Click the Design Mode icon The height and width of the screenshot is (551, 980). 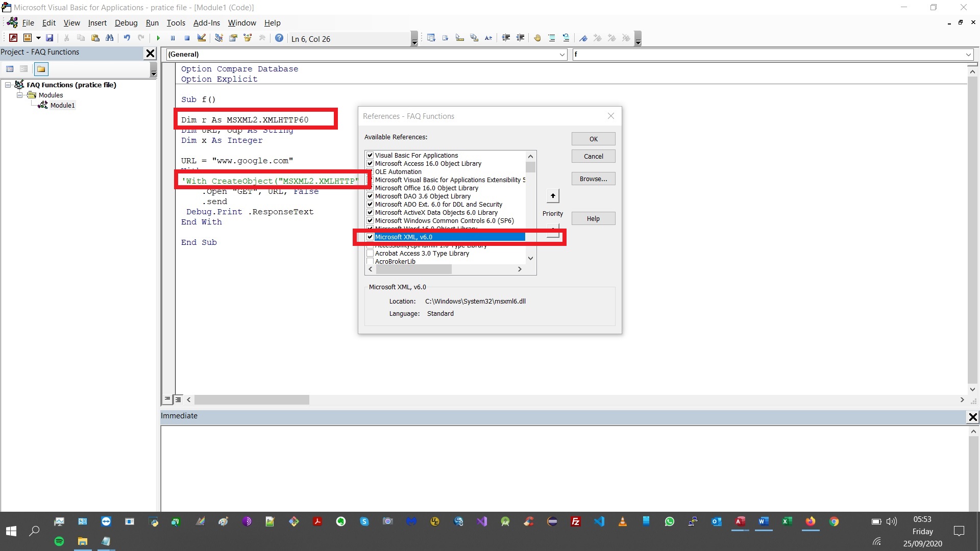tap(202, 38)
